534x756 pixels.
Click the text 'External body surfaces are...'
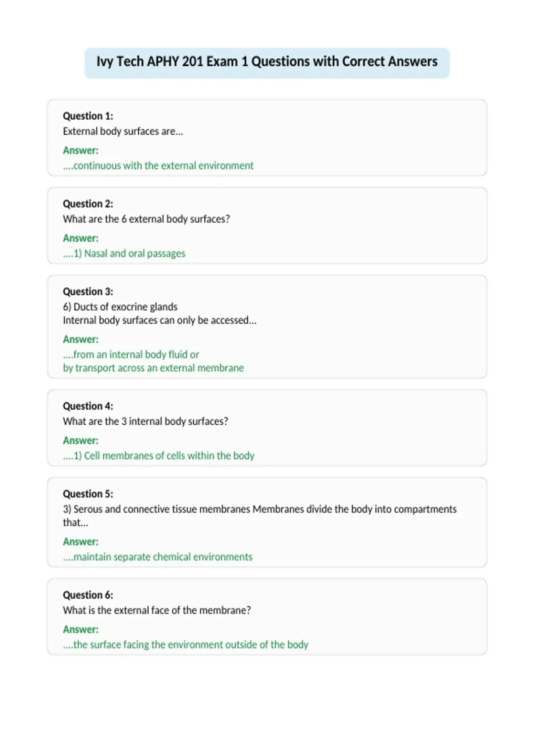[x=123, y=131]
